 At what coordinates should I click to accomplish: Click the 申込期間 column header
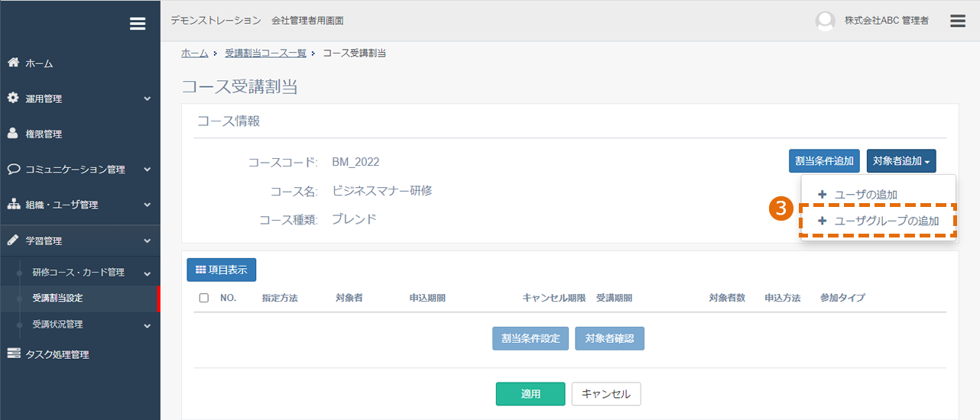tap(427, 298)
